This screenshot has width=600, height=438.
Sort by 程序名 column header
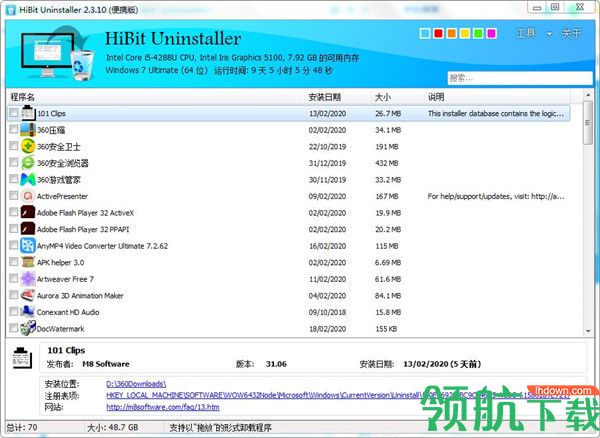point(22,97)
